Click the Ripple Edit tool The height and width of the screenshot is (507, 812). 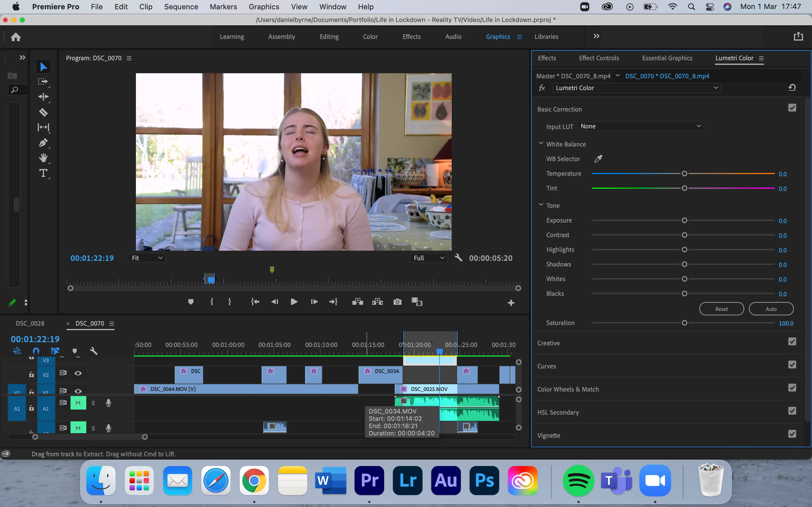coord(43,97)
